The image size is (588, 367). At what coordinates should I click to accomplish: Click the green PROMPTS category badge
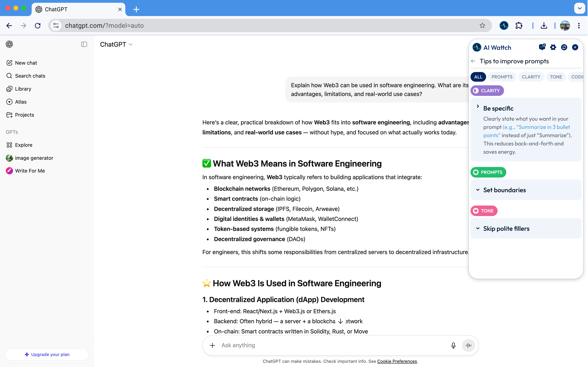pyautogui.click(x=488, y=172)
